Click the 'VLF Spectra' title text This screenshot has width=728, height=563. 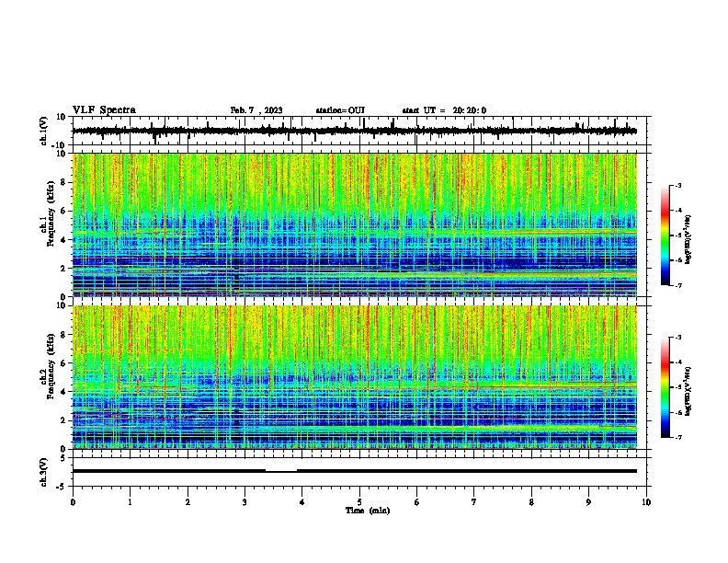(x=104, y=110)
